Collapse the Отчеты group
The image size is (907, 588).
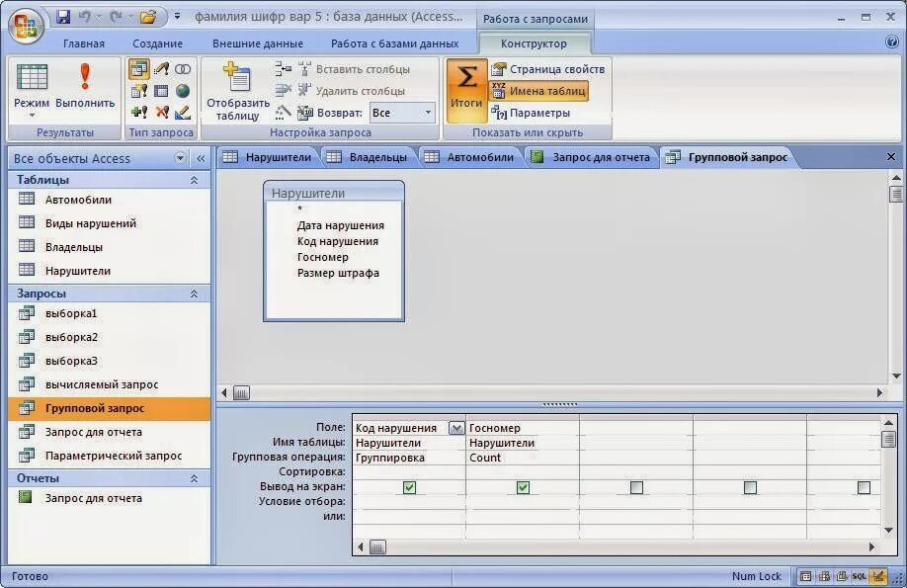195,478
